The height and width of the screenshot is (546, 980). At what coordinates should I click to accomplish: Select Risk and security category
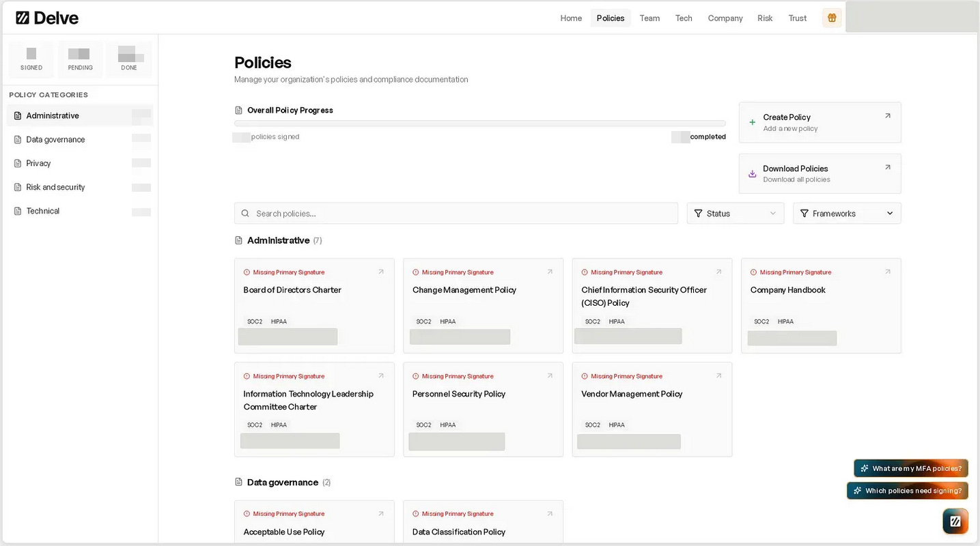[x=80, y=188]
